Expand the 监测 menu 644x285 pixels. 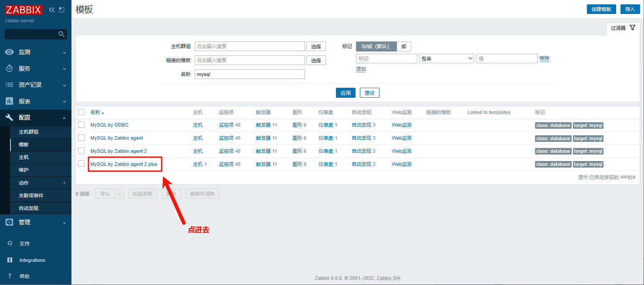[x=64, y=52]
